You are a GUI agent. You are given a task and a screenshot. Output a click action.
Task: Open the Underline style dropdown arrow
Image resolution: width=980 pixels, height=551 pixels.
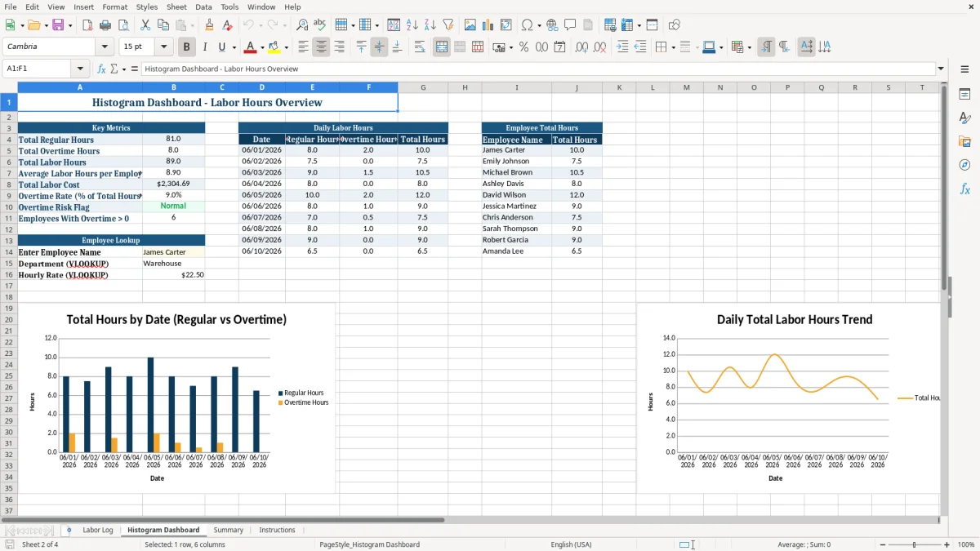(x=233, y=47)
